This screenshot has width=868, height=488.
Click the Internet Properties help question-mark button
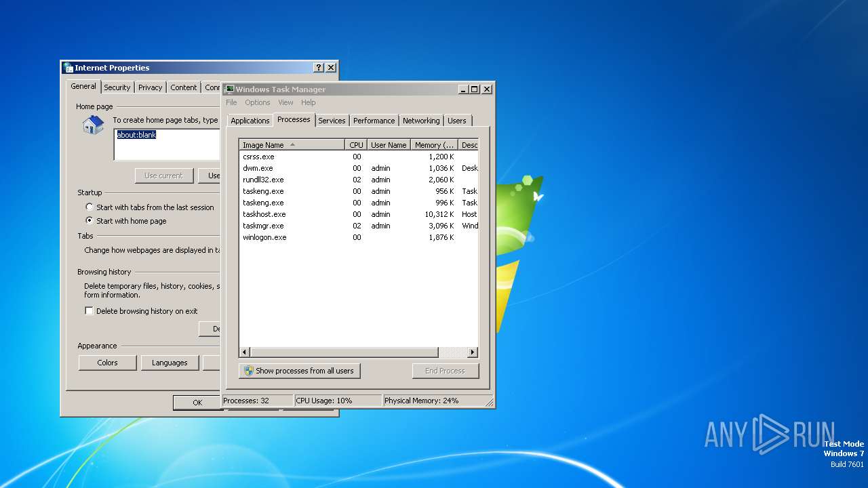click(319, 68)
